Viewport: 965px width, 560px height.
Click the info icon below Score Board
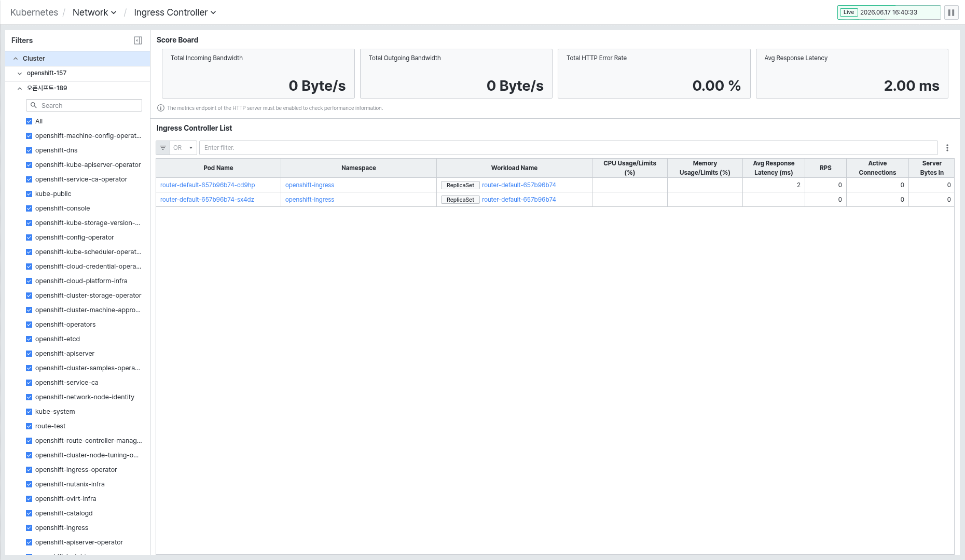pos(161,108)
